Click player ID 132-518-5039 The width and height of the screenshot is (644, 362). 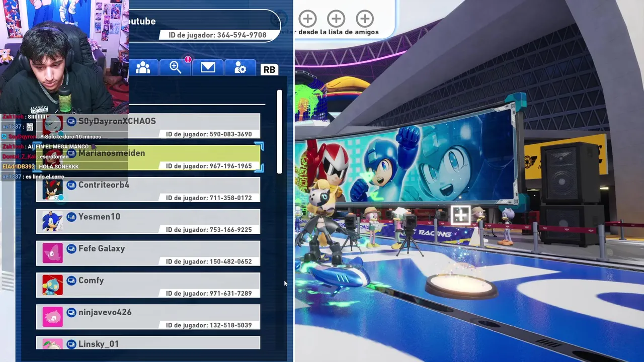pyautogui.click(x=209, y=325)
